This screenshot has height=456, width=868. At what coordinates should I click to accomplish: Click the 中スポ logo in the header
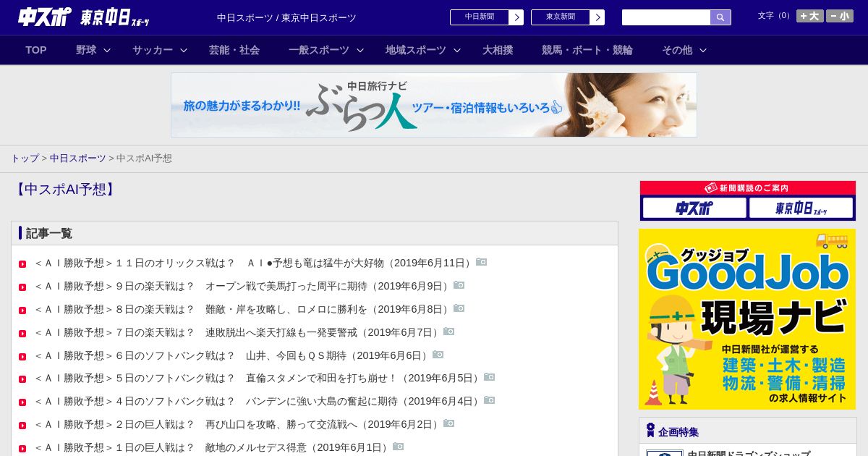(x=45, y=17)
